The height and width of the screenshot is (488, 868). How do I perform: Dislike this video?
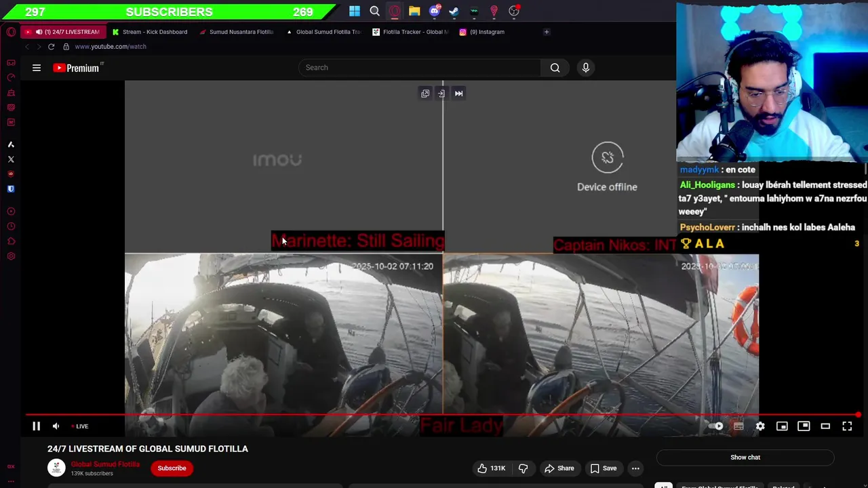tap(523, 468)
